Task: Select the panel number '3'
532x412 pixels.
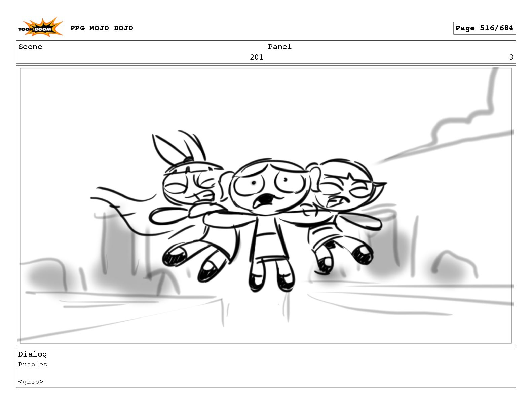Action: [511, 57]
